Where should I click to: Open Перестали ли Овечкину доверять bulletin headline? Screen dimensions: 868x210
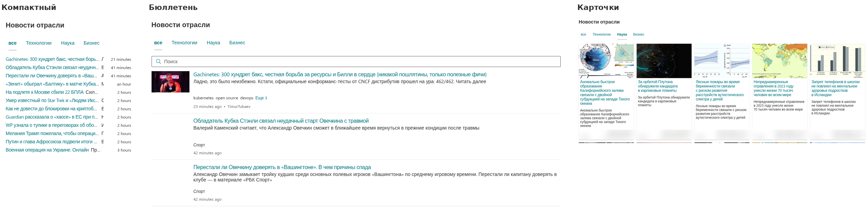click(x=282, y=167)
